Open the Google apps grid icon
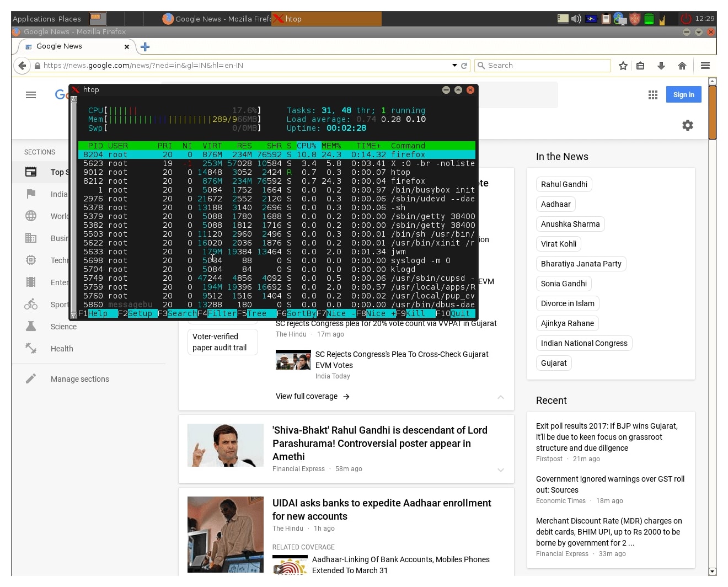Screen dimensions: 728x587 (x=653, y=95)
